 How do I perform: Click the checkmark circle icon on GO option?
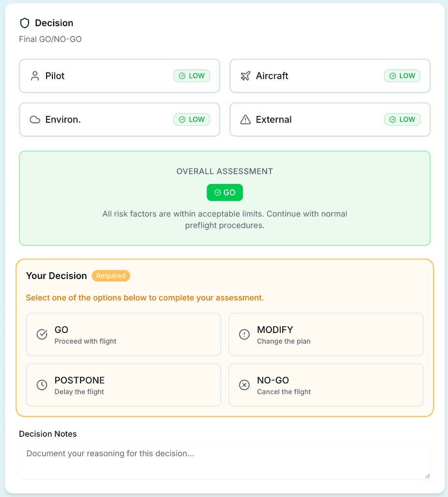[42, 334]
